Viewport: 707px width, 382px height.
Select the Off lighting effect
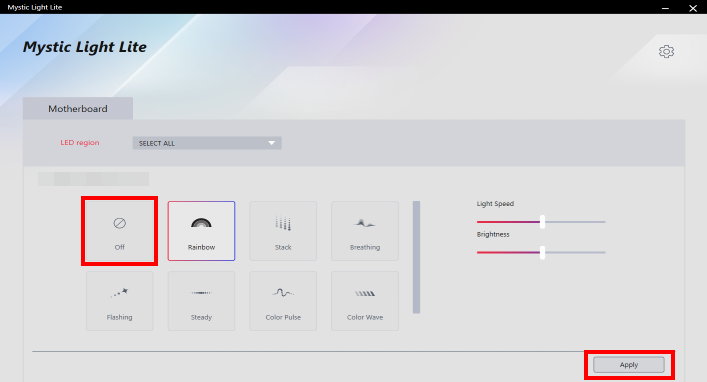click(x=119, y=231)
